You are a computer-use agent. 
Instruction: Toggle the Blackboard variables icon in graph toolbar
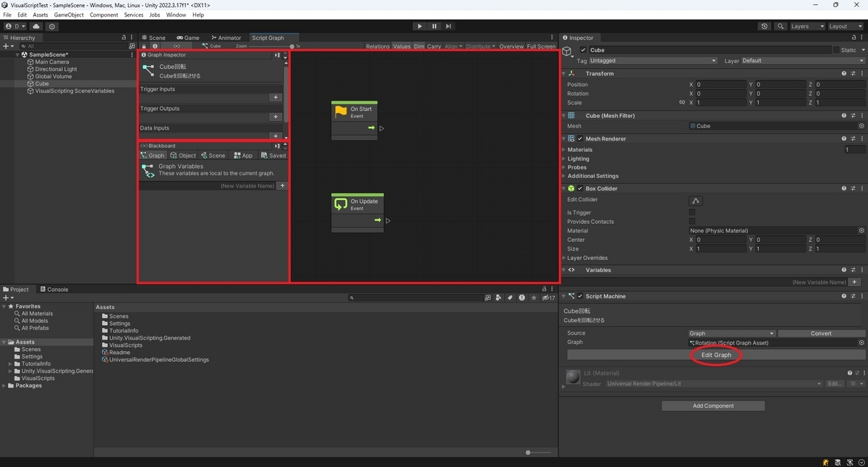(176, 46)
